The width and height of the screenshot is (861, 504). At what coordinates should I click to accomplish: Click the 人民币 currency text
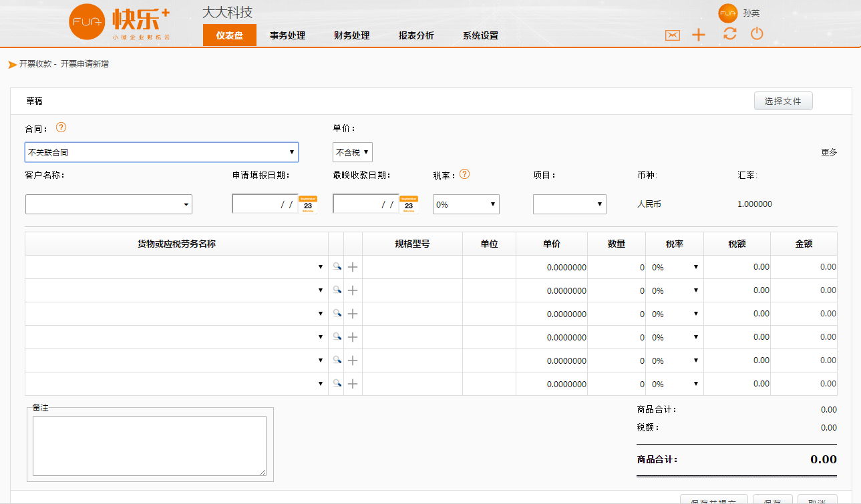649,204
